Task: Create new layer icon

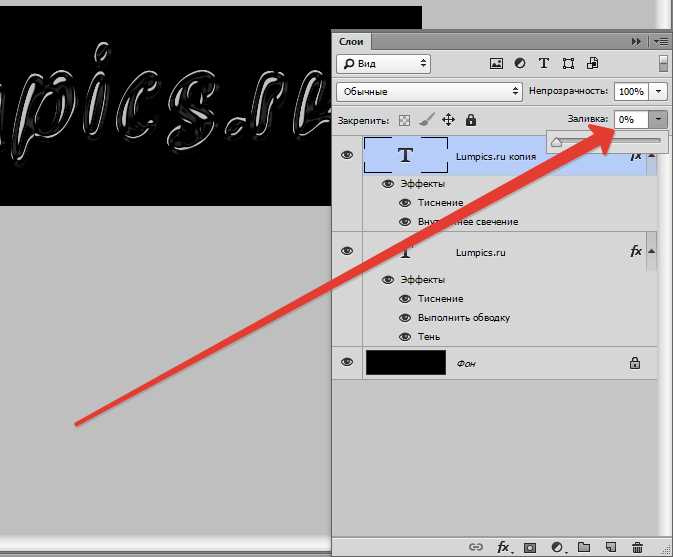Action: click(x=610, y=547)
